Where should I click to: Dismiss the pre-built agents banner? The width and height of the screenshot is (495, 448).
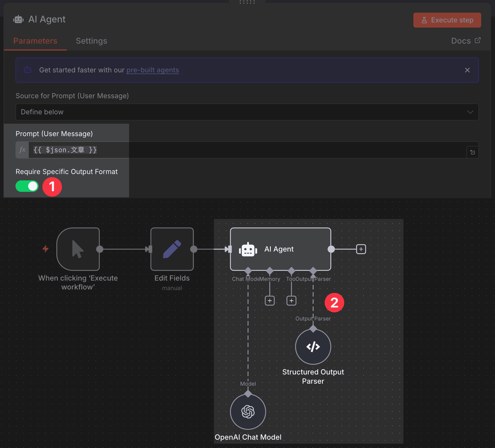point(467,70)
